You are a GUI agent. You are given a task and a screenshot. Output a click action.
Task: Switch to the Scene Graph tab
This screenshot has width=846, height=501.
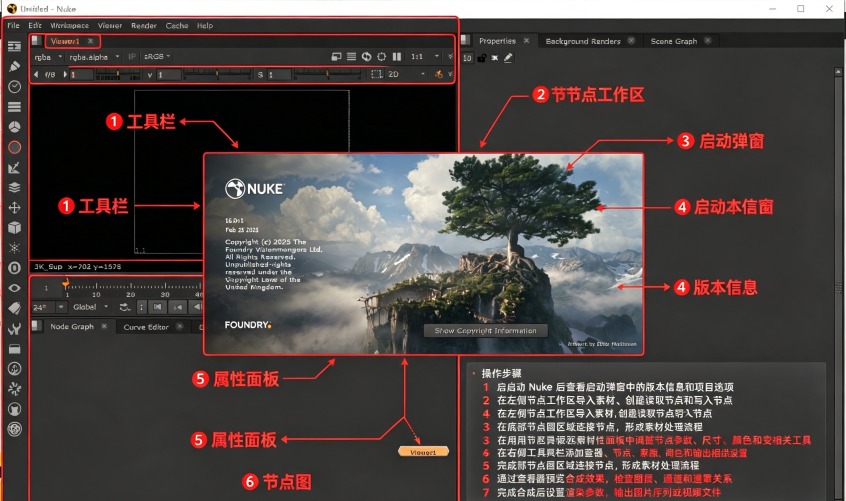[673, 41]
